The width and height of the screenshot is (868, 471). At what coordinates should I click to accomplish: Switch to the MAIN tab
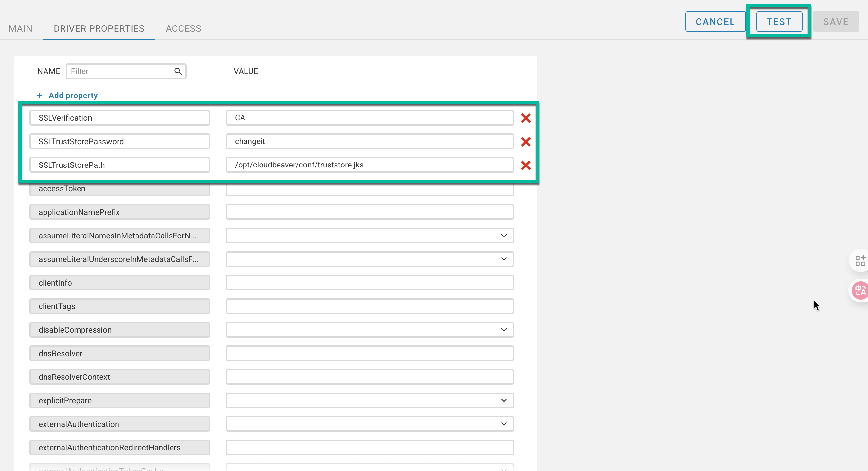coord(21,28)
